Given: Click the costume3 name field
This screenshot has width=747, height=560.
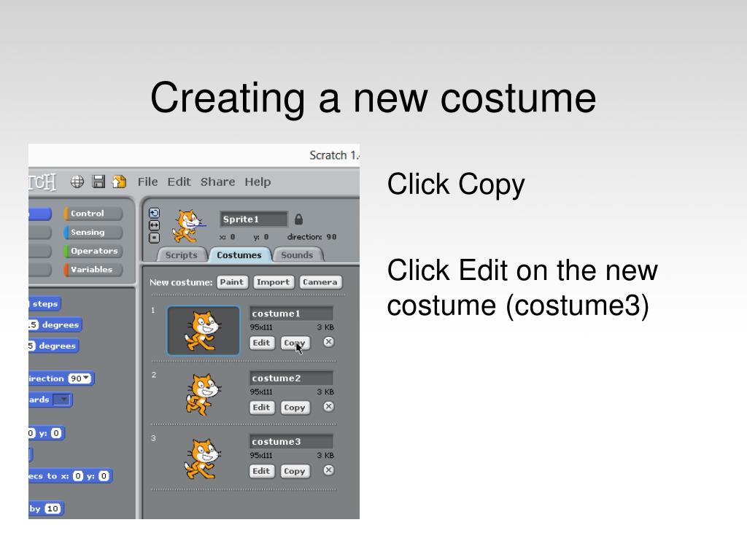Looking at the screenshot, I should (x=291, y=441).
